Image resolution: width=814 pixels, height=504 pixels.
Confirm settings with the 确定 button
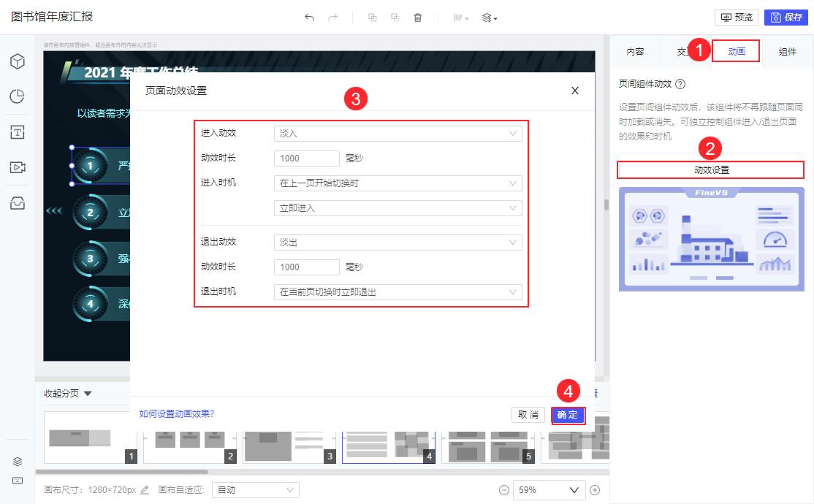pos(568,415)
